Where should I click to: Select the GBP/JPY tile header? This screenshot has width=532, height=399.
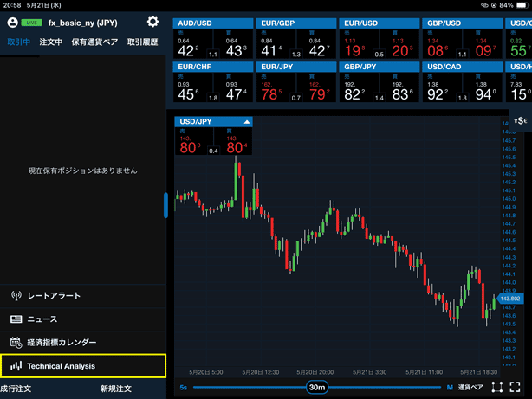pyautogui.click(x=380, y=67)
